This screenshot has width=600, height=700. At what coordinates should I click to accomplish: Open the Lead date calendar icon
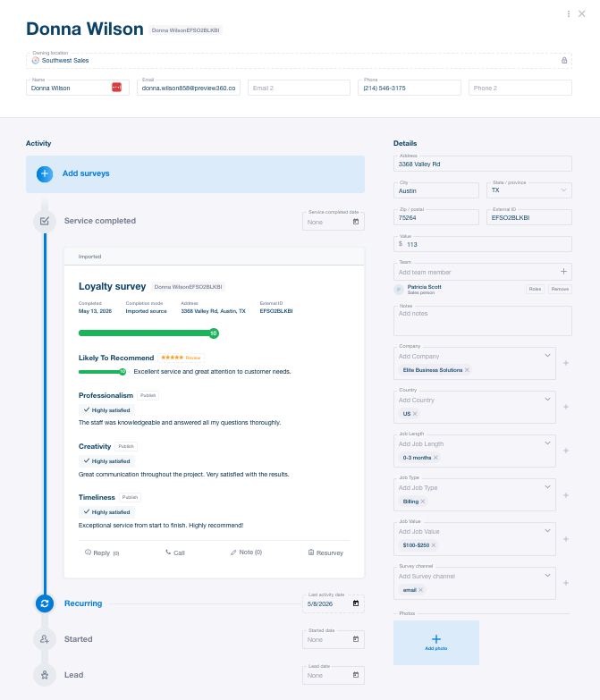click(x=356, y=675)
